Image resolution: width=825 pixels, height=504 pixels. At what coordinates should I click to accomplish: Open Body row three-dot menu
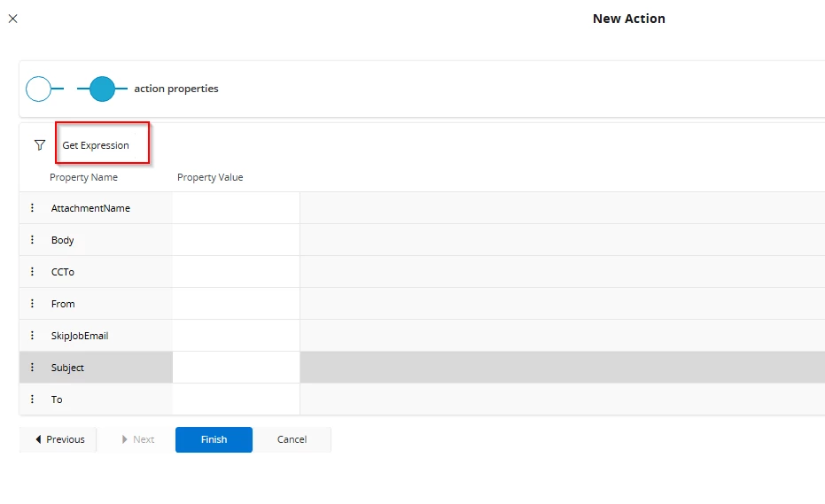tap(33, 240)
